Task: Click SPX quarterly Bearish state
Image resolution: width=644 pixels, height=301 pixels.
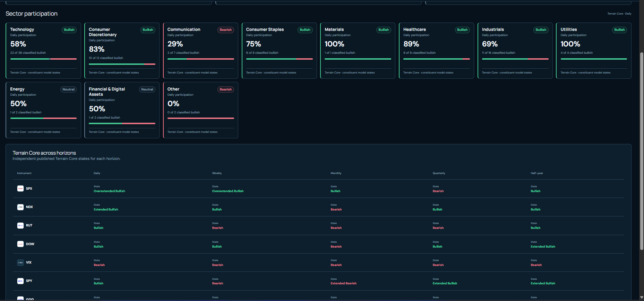Action: [438, 191]
